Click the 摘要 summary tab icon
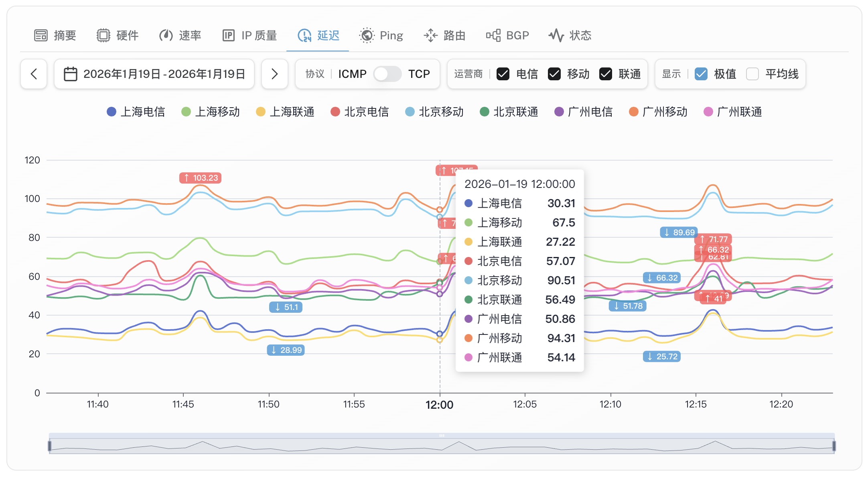The height and width of the screenshot is (481, 868). click(41, 35)
